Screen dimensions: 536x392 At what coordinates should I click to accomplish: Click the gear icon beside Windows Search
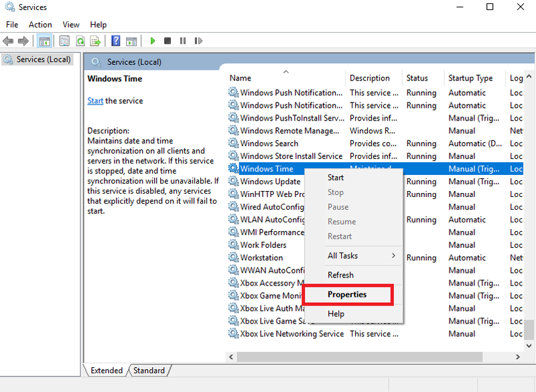coord(233,143)
